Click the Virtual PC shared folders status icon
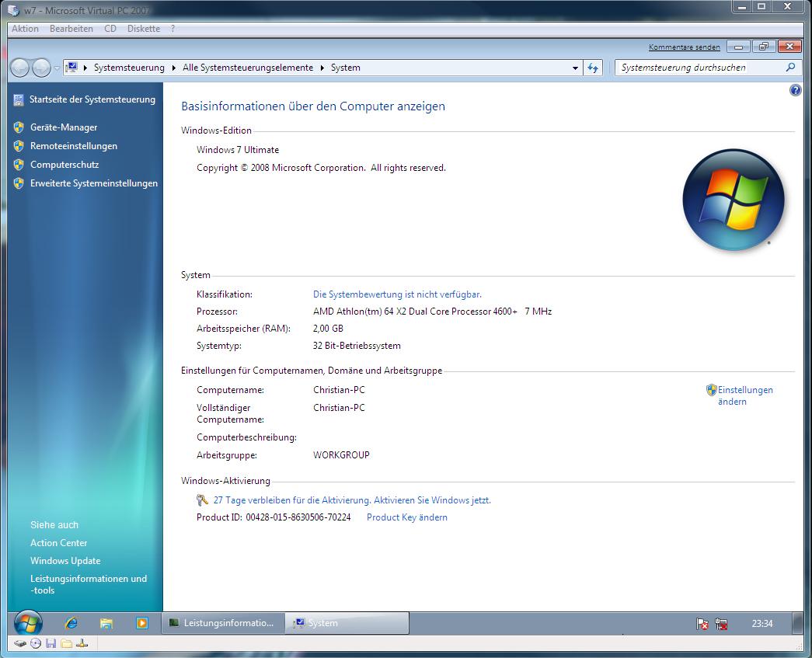 click(66, 643)
